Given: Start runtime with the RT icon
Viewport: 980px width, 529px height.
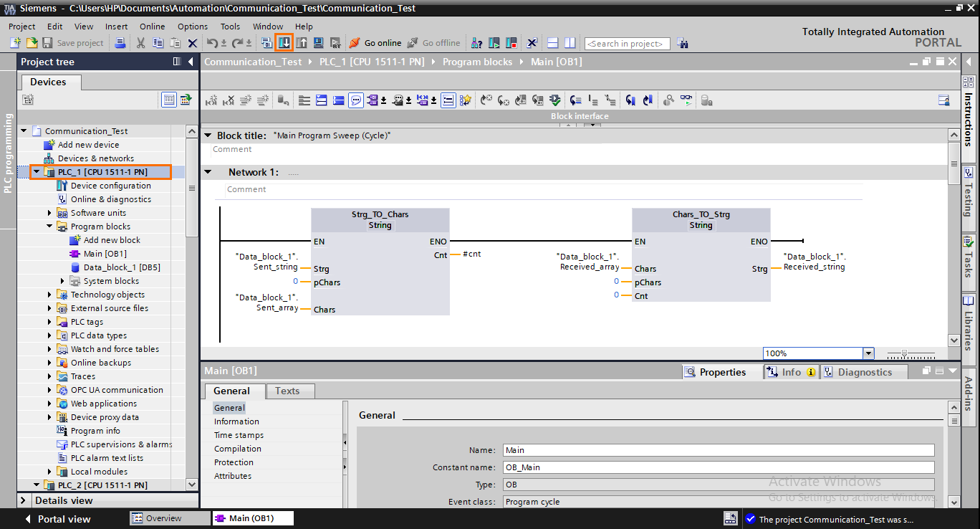Looking at the screenshot, I should 335,43.
